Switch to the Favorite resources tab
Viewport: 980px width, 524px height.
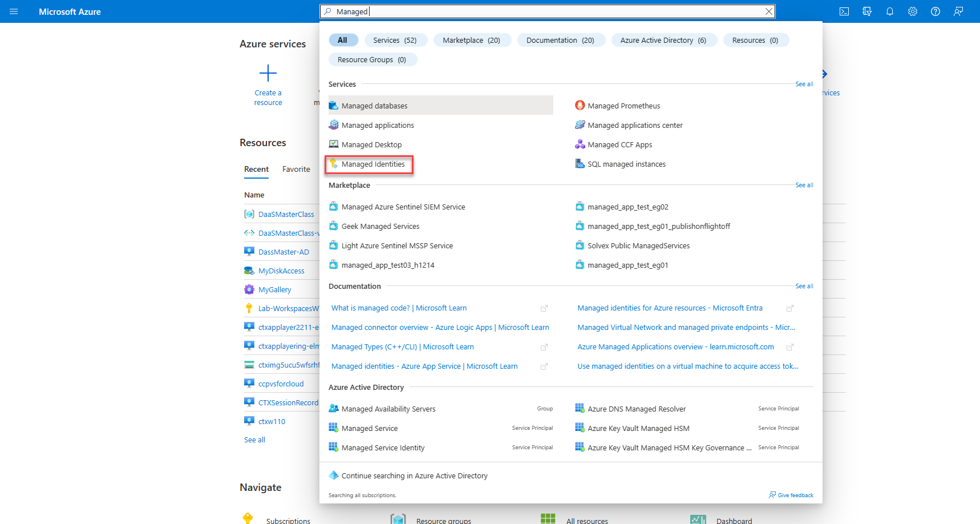pos(296,170)
